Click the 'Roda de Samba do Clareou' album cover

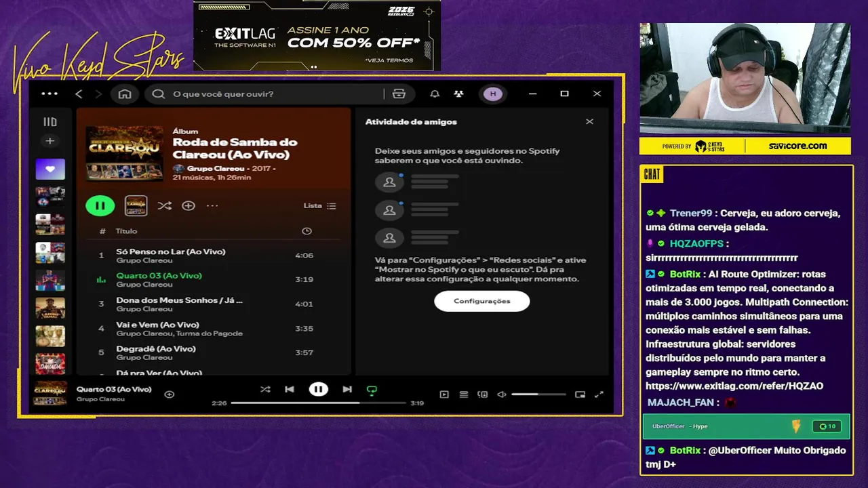pos(125,153)
